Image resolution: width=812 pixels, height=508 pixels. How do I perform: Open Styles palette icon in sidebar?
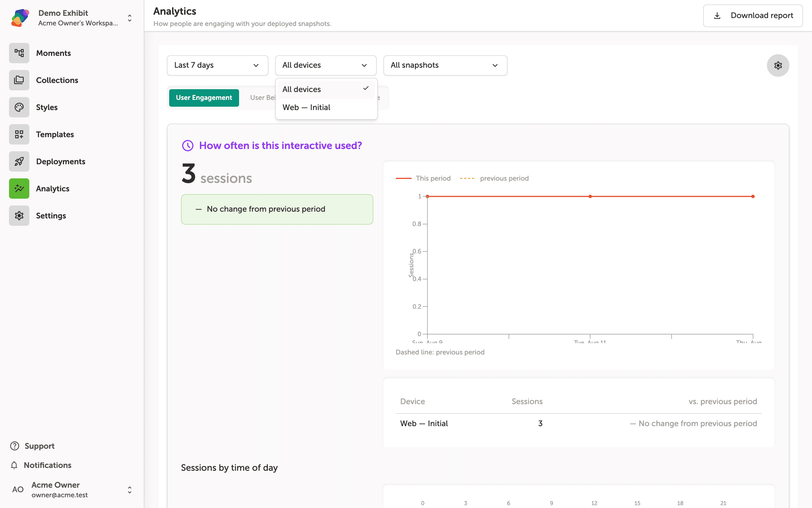coord(19,107)
